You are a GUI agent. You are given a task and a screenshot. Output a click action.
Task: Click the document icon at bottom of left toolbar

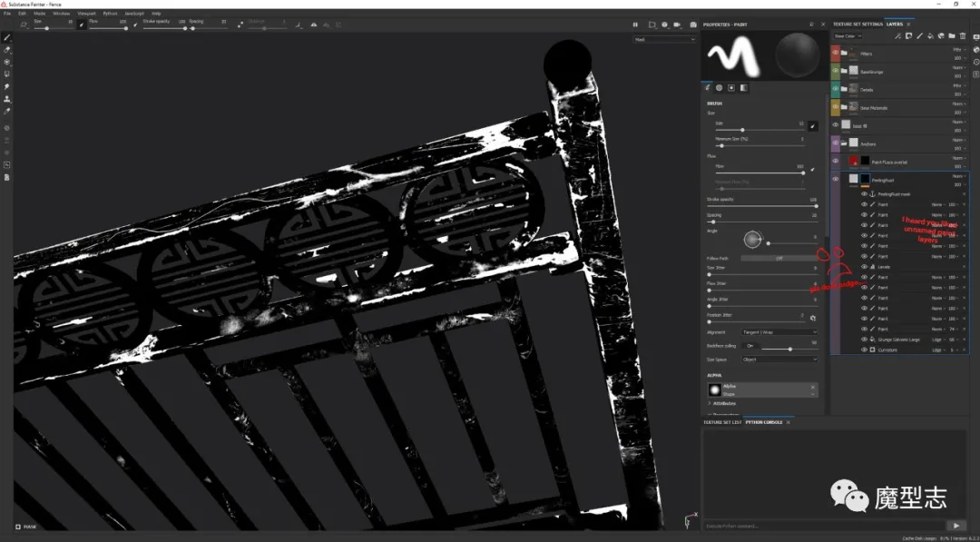click(x=7, y=178)
